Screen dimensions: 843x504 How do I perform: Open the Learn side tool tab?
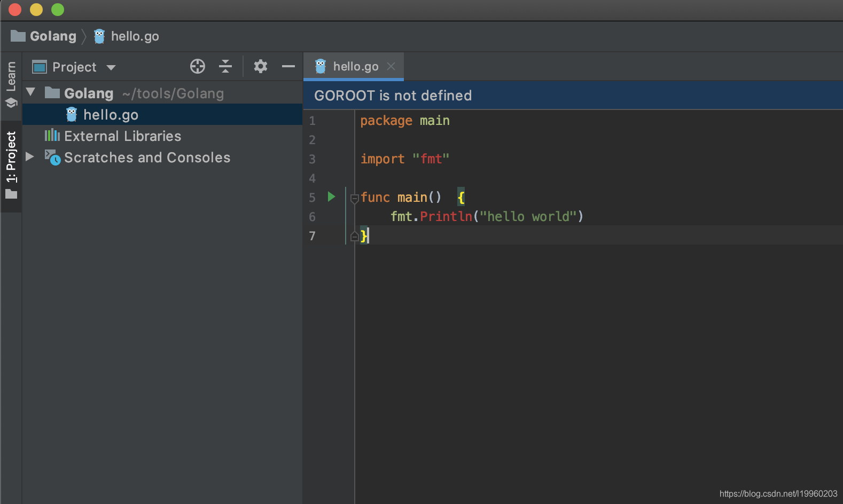pos(11,84)
